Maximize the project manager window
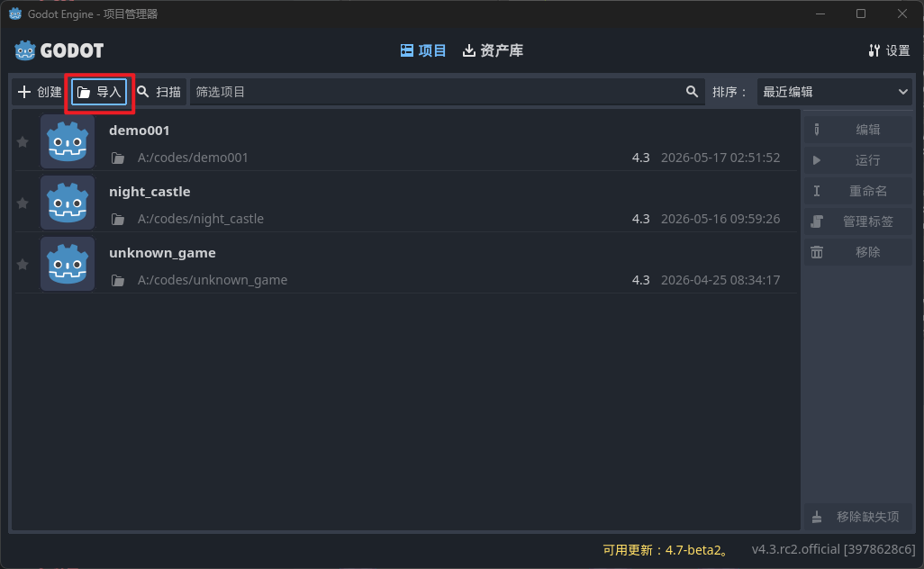Viewport: 924px width, 569px height. point(861,14)
